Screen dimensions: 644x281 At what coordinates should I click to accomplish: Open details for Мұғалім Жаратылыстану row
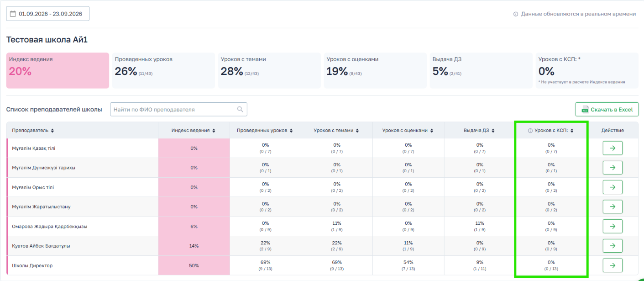tap(613, 207)
